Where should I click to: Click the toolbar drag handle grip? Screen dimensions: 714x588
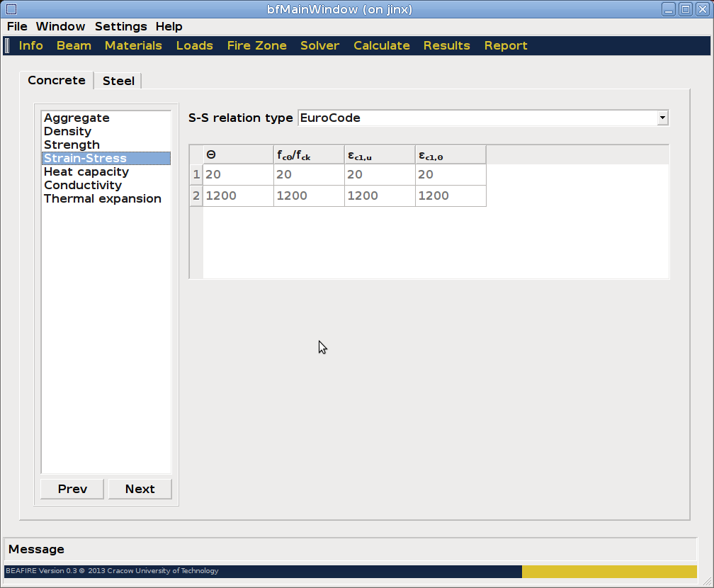point(7,46)
